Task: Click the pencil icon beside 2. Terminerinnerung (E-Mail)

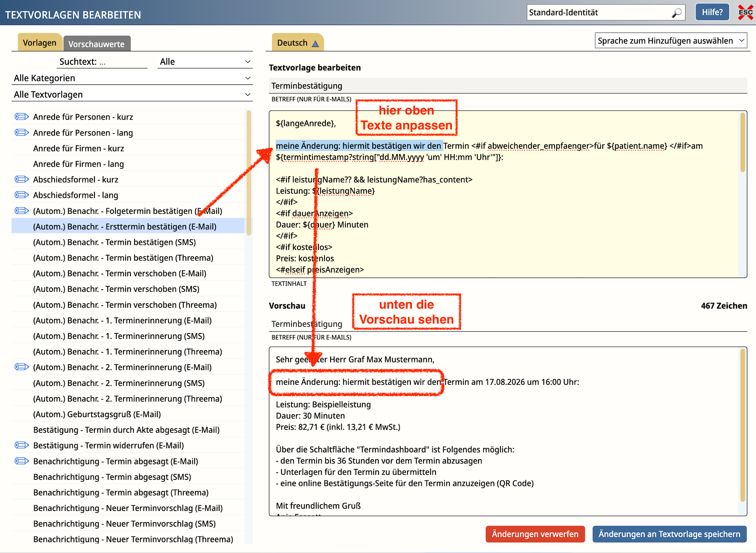Action: 22,367
